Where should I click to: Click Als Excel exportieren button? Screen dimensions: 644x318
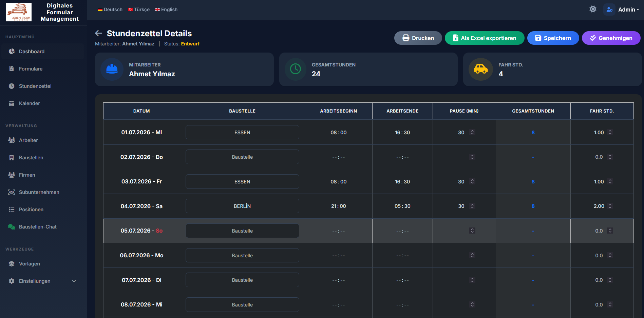pos(485,38)
